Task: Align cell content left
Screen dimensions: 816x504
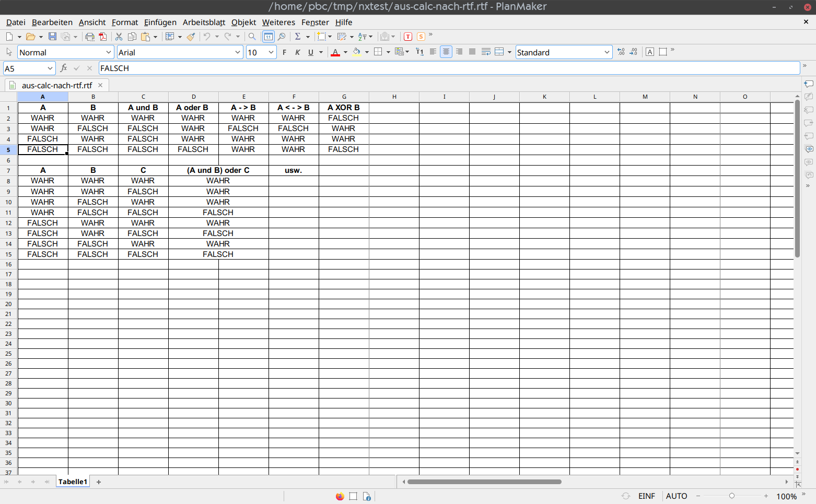Action: tap(433, 52)
